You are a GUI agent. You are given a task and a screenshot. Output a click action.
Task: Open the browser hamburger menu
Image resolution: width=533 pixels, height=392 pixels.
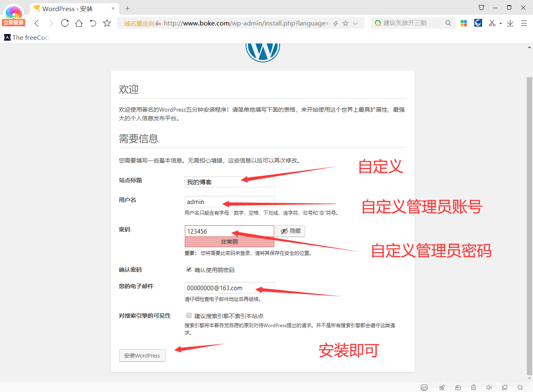[524, 23]
